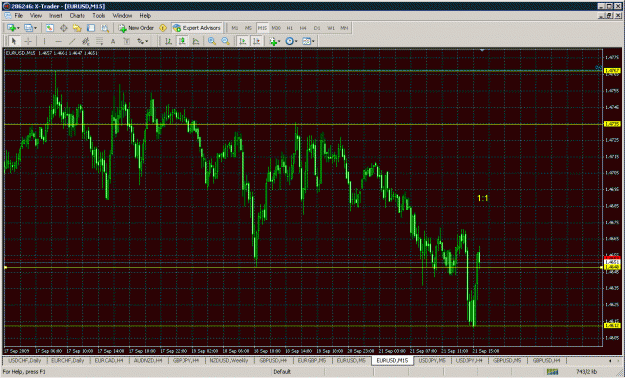Open the Tools menu
Viewport: 625px width, 378px height.
99,16
